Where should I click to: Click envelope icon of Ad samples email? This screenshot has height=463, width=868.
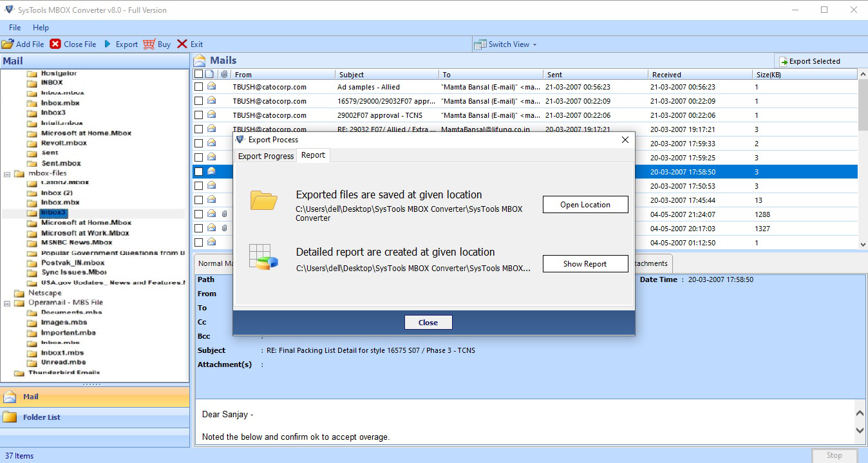tap(211, 87)
